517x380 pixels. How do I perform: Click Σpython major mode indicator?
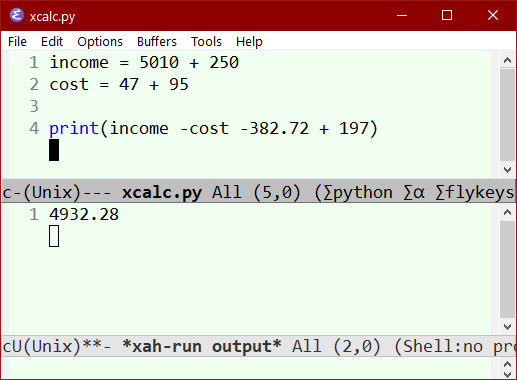pyautogui.click(x=357, y=193)
